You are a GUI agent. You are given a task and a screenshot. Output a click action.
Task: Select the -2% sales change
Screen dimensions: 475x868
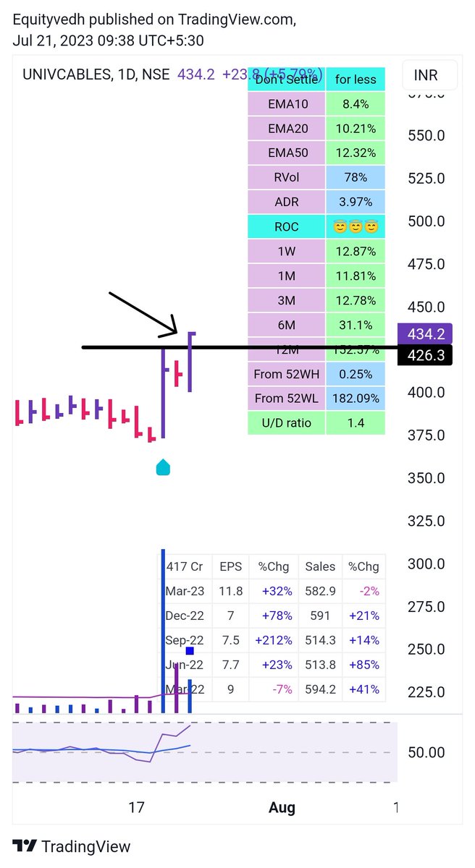364,591
